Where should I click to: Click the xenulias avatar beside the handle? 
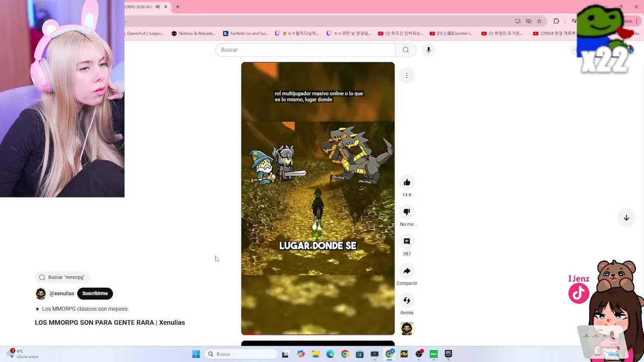(41, 294)
